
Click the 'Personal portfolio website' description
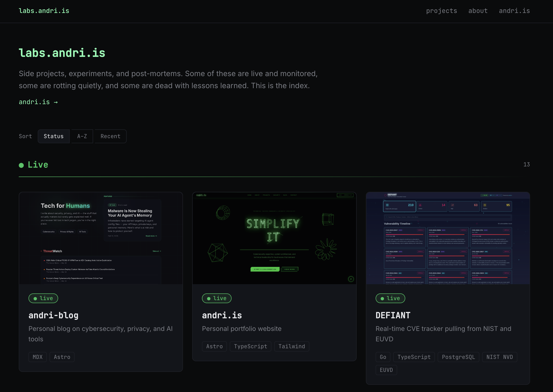[242, 329]
